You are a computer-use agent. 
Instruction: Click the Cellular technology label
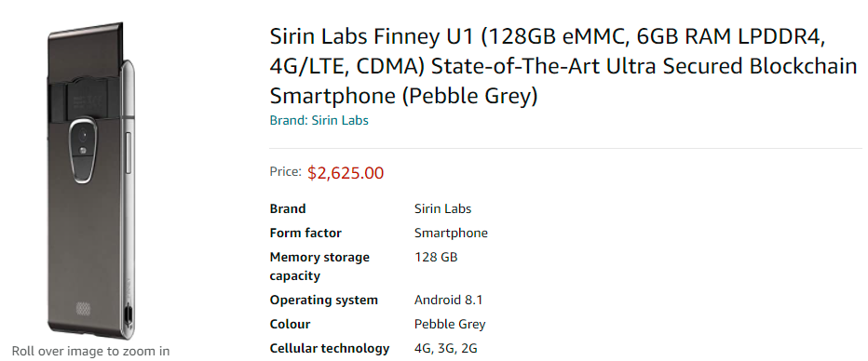[x=330, y=348]
